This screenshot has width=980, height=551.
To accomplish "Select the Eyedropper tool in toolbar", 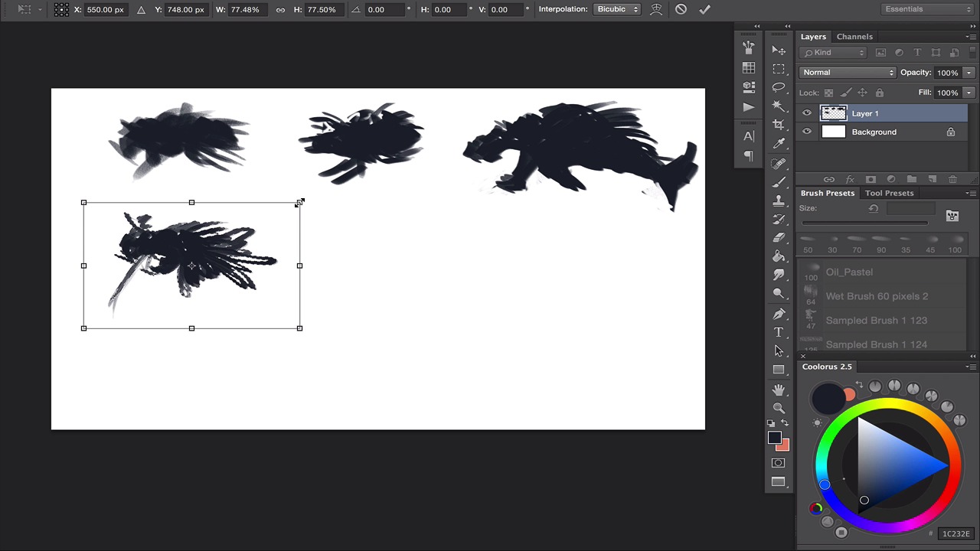I will (x=779, y=144).
